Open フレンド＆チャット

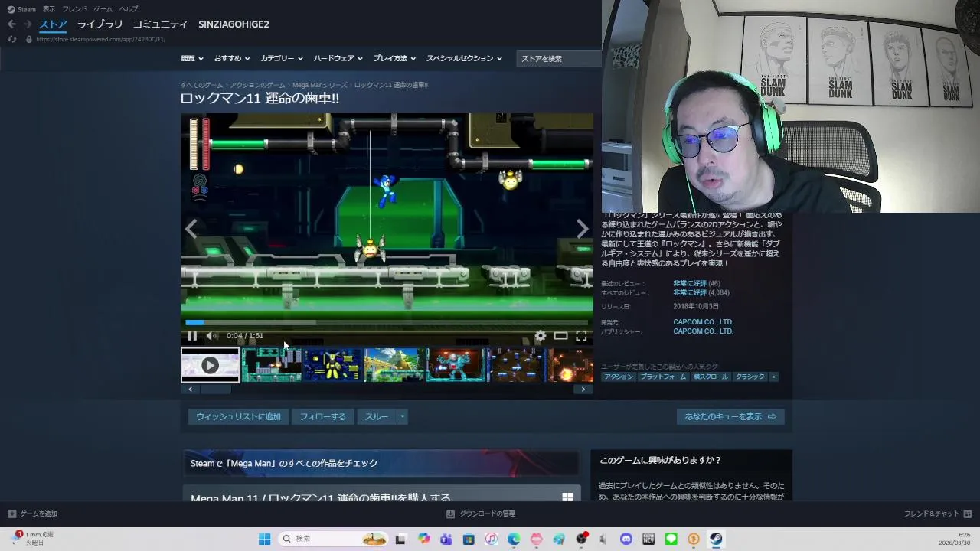938,514
